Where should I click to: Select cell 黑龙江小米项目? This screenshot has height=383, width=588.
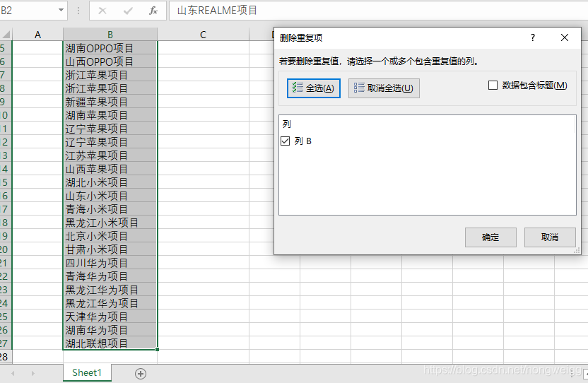(110, 223)
